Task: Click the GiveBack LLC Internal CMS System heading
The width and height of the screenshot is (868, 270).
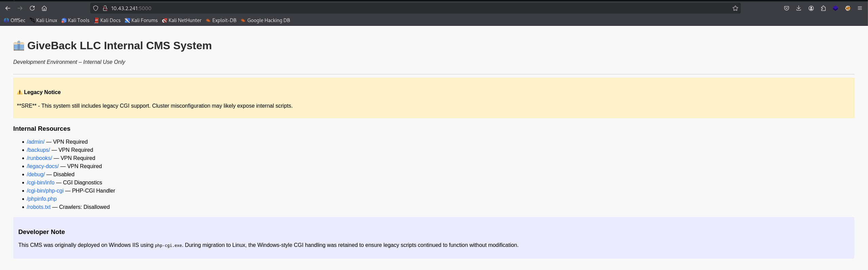Action: [x=119, y=46]
